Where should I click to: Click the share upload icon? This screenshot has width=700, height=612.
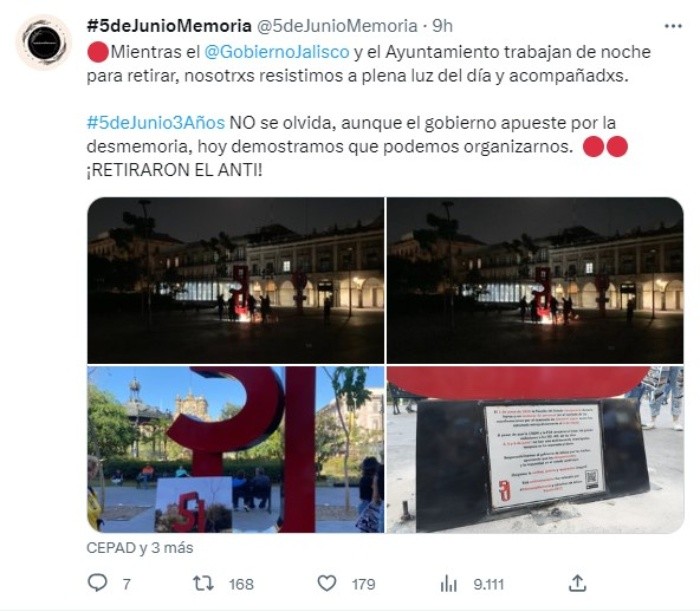[x=577, y=583]
